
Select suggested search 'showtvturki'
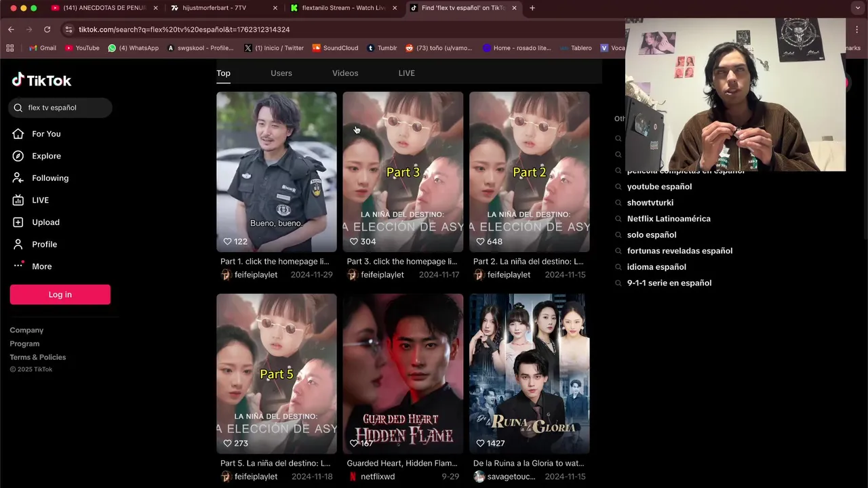[x=650, y=203]
